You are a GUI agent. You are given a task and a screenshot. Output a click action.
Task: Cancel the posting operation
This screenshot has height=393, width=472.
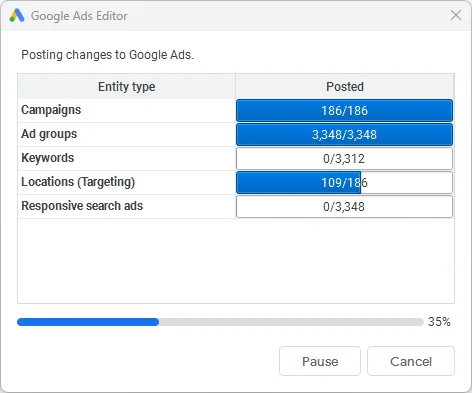[411, 361]
